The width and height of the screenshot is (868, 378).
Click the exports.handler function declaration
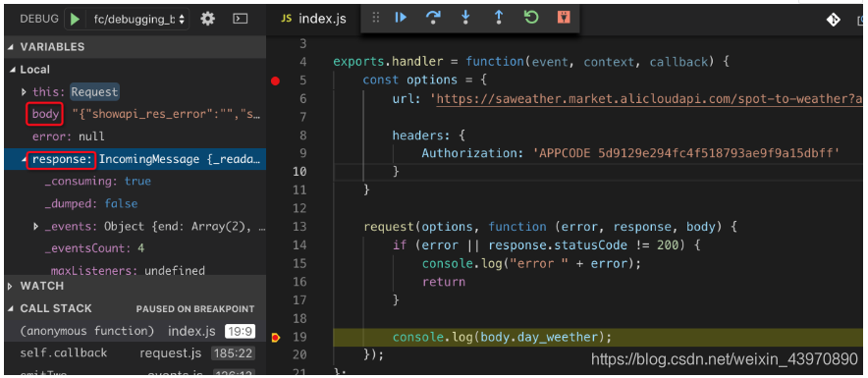coord(531,62)
